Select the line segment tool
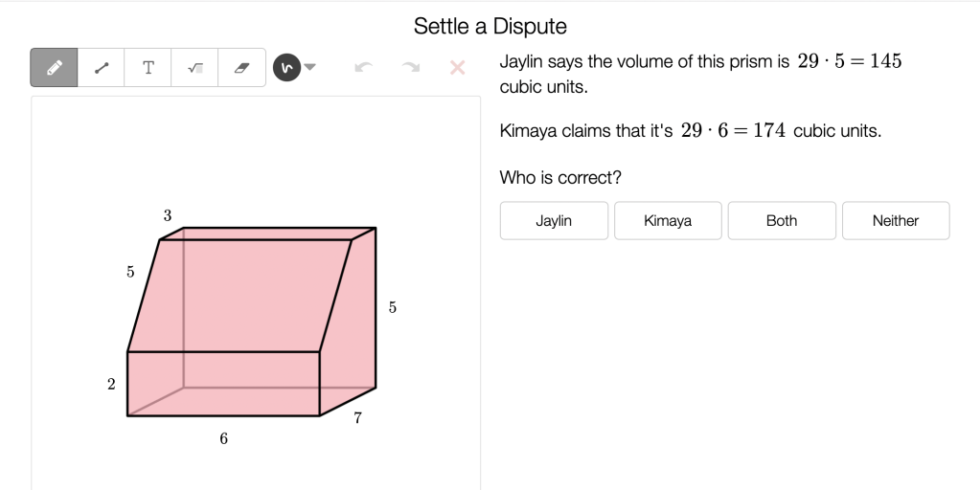This screenshot has width=980, height=490. pyautogui.click(x=101, y=68)
